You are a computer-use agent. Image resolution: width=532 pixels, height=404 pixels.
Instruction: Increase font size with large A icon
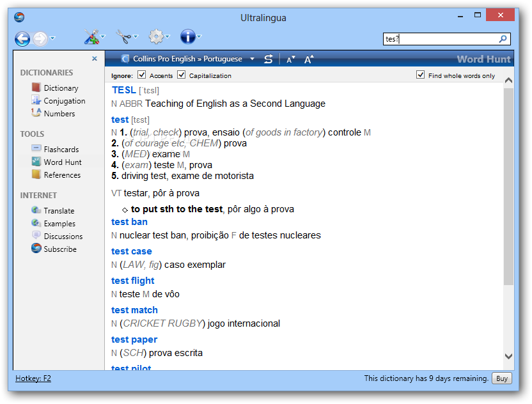pyautogui.click(x=309, y=59)
